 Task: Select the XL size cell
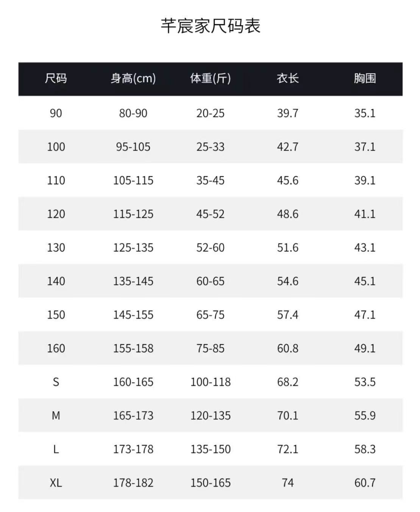click(x=56, y=483)
